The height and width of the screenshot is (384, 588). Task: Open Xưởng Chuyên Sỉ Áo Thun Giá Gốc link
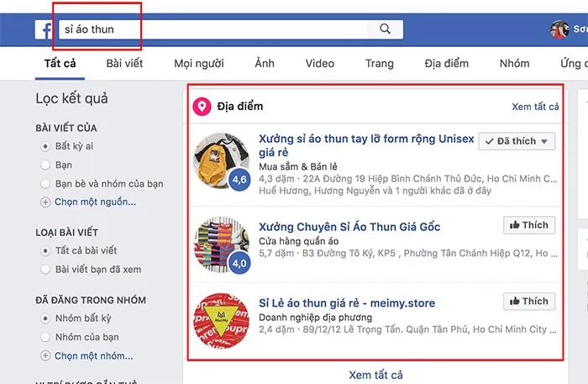(349, 227)
